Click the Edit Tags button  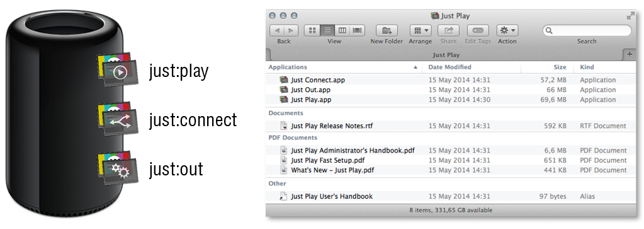point(478,30)
